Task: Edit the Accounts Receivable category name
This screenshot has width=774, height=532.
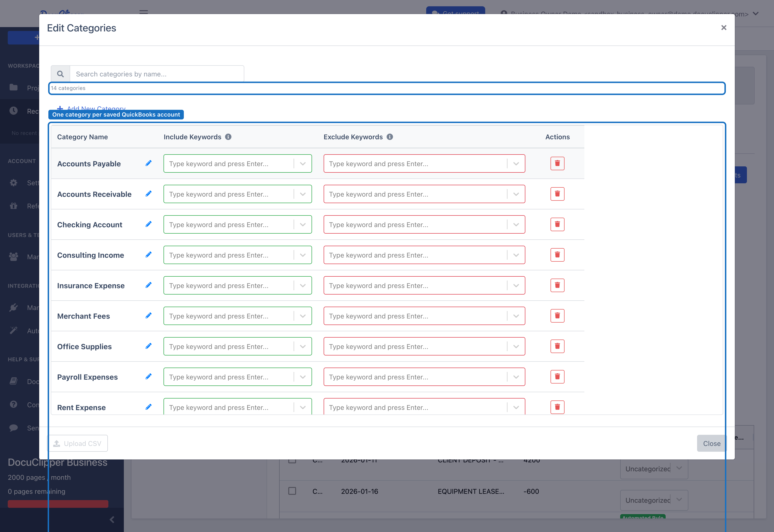Action: 148,194
